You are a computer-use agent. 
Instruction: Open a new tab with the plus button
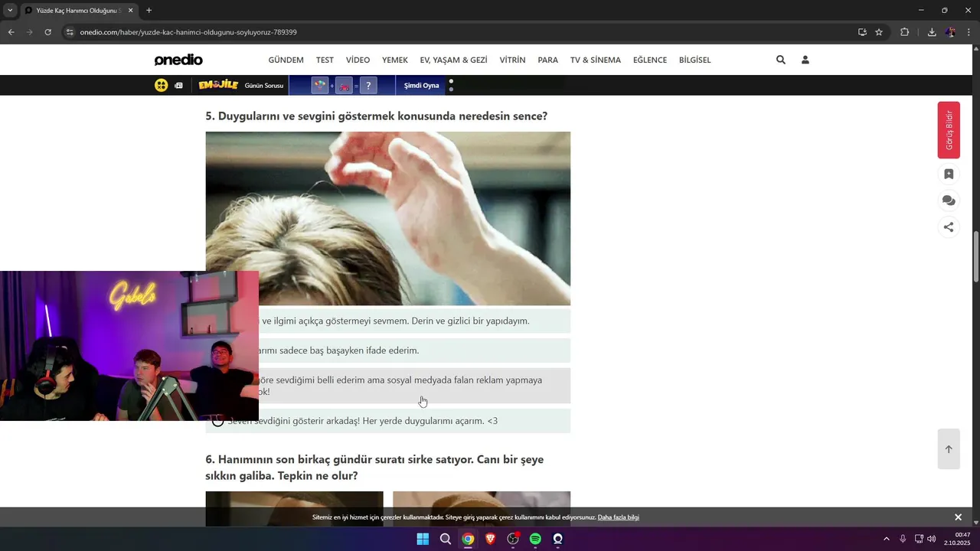(x=149, y=11)
